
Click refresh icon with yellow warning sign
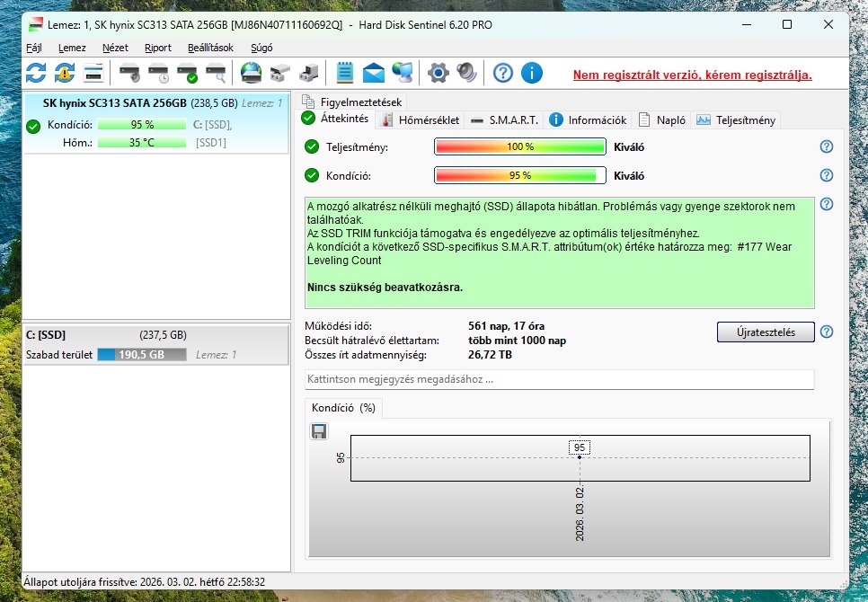point(64,73)
